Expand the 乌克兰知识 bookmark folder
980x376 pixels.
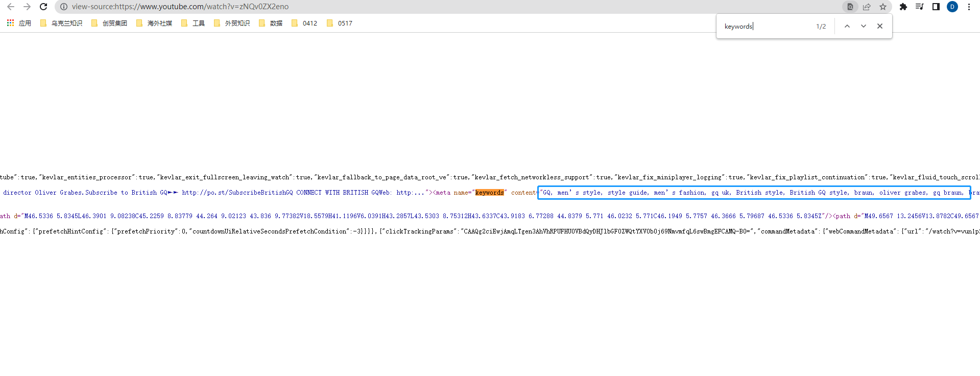[x=61, y=23]
